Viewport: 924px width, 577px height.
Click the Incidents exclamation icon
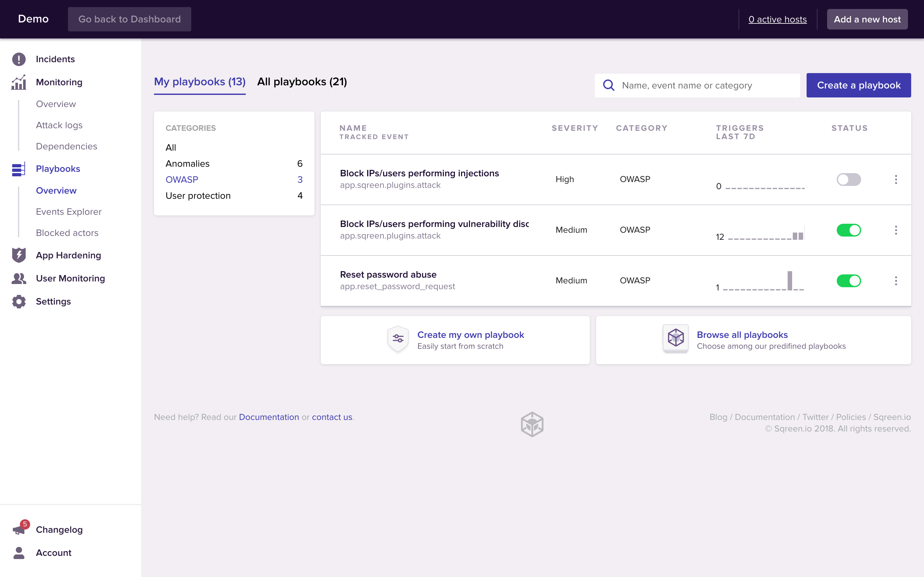pos(19,59)
